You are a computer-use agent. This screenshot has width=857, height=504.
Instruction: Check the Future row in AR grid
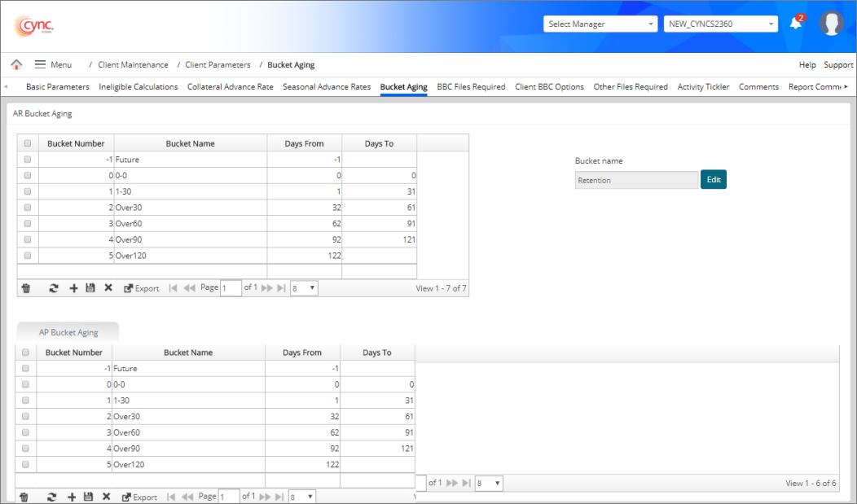click(28, 160)
